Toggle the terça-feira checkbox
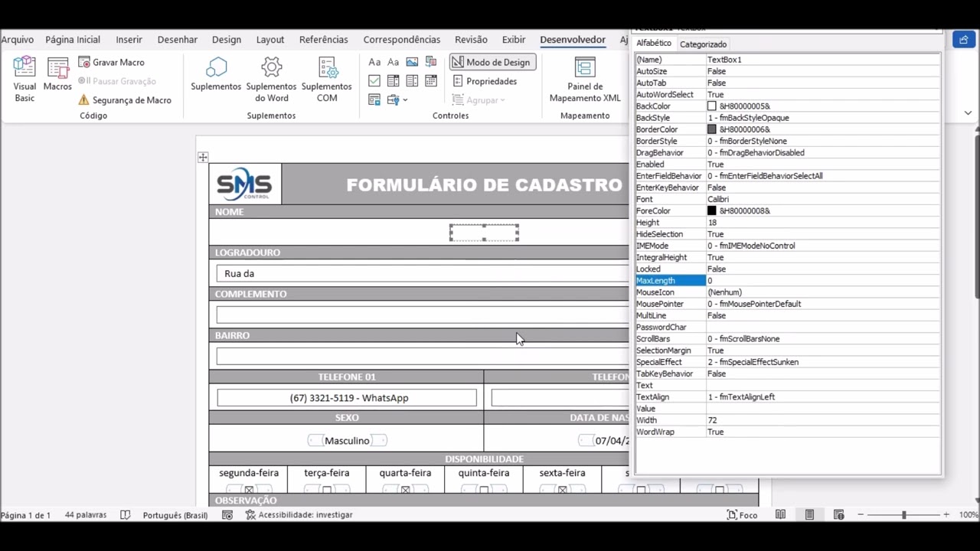This screenshot has height=551, width=980. (327, 490)
